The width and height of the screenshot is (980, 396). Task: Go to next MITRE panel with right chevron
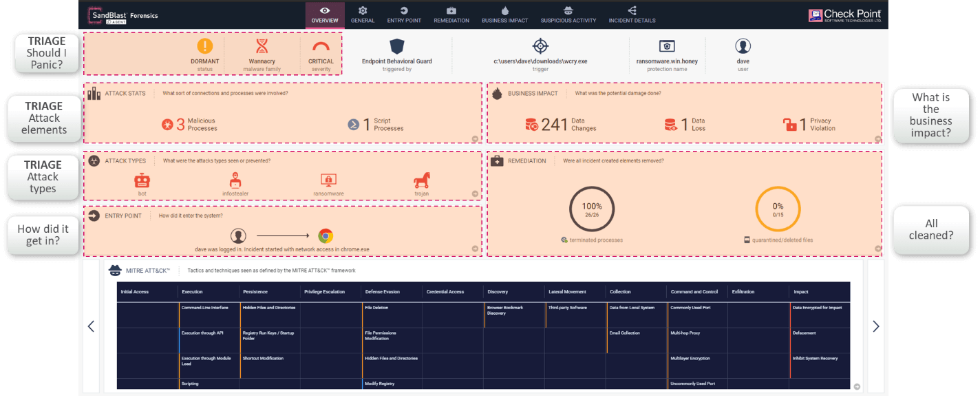click(875, 326)
